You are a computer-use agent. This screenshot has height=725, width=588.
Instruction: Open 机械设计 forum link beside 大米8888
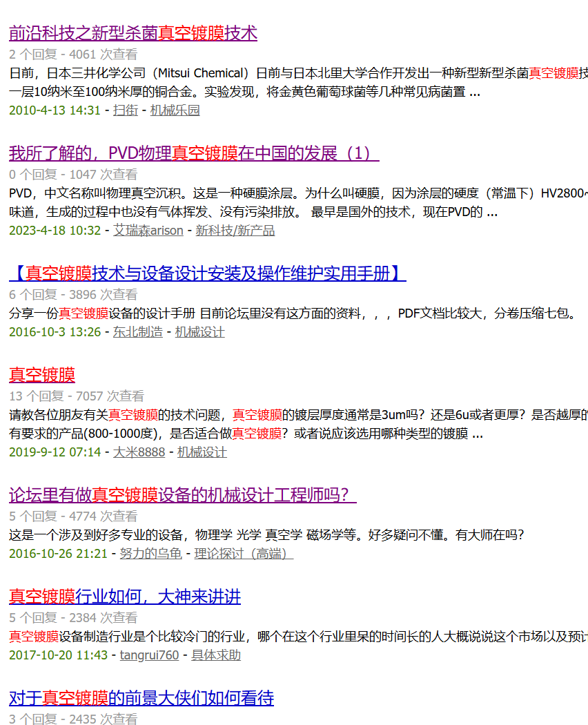(x=202, y=452)
